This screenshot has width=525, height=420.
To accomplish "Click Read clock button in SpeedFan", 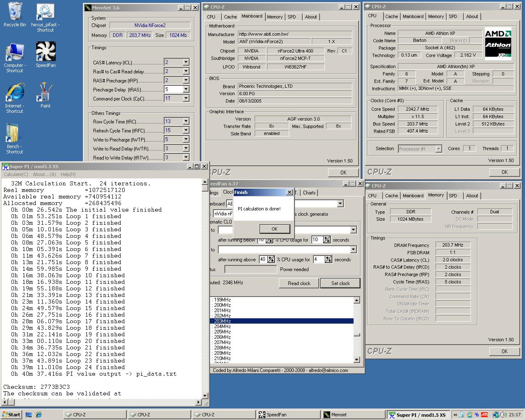I will (x=299, y=283).
